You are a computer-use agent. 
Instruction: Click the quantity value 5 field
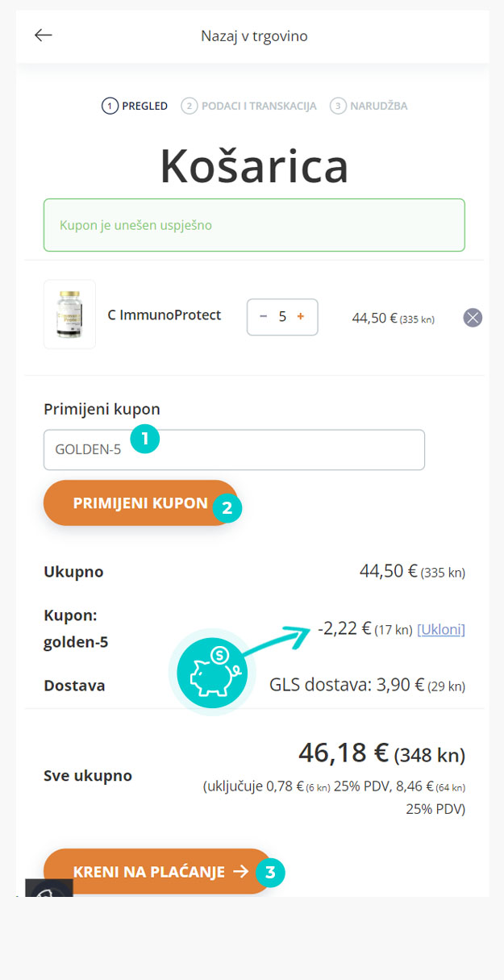click(x=282, y=317)
